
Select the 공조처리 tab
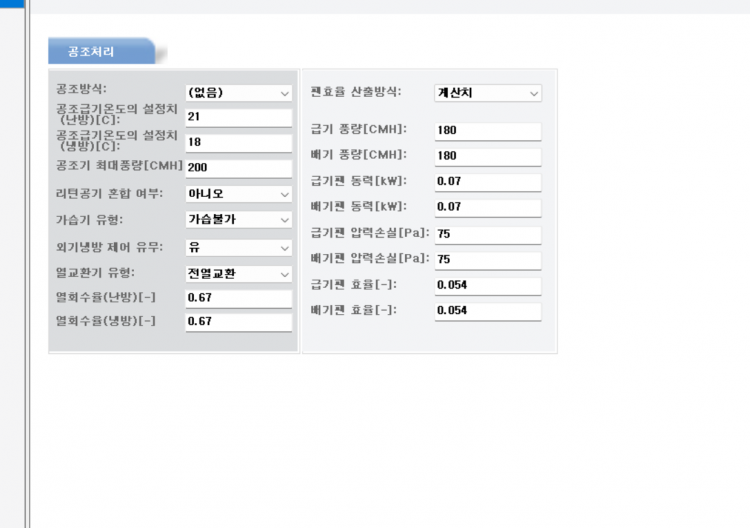coord(97,50)
